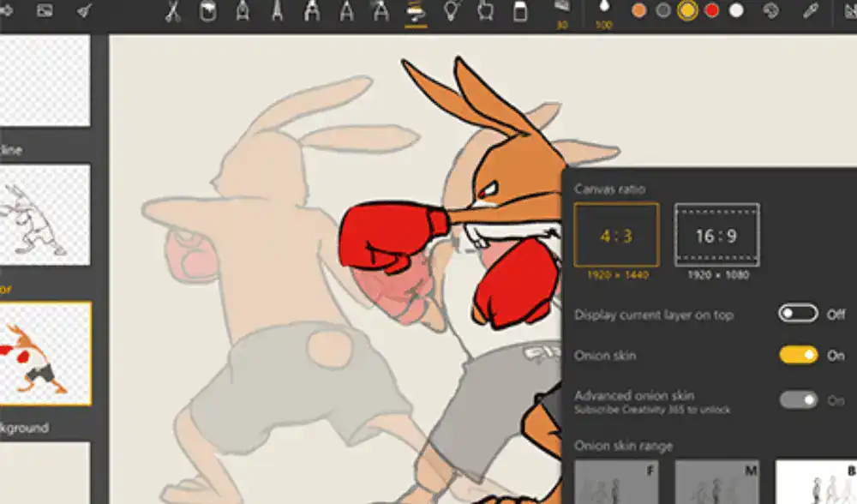
Task: Toggle the Advanced onion skin switch
Action: point(798,399)
